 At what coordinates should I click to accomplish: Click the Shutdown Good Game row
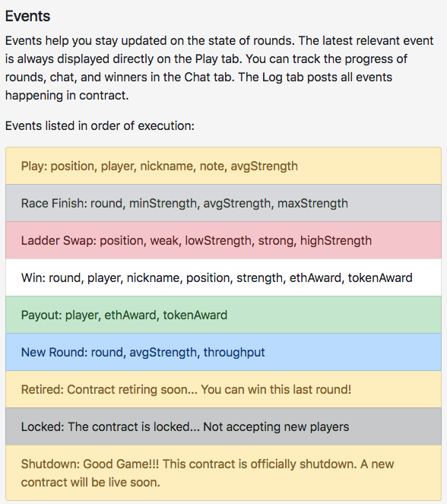(223, 473)
